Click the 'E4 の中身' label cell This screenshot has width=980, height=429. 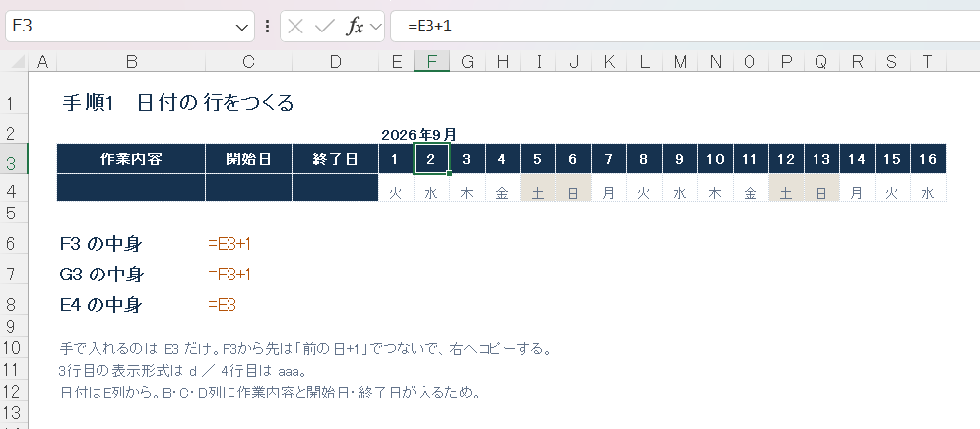100,305
